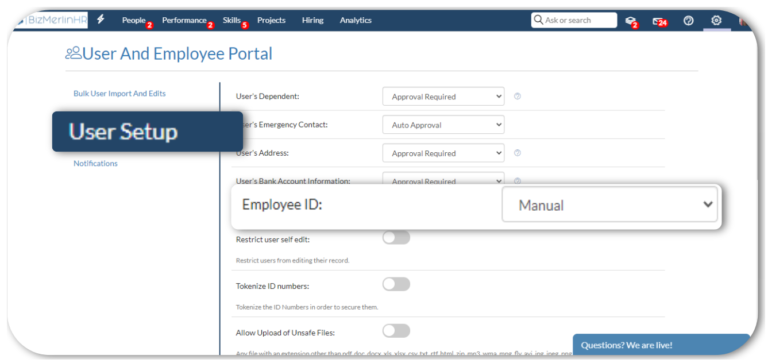Click the User's Dependent label
Screen dimensions: 768x363
267,97
